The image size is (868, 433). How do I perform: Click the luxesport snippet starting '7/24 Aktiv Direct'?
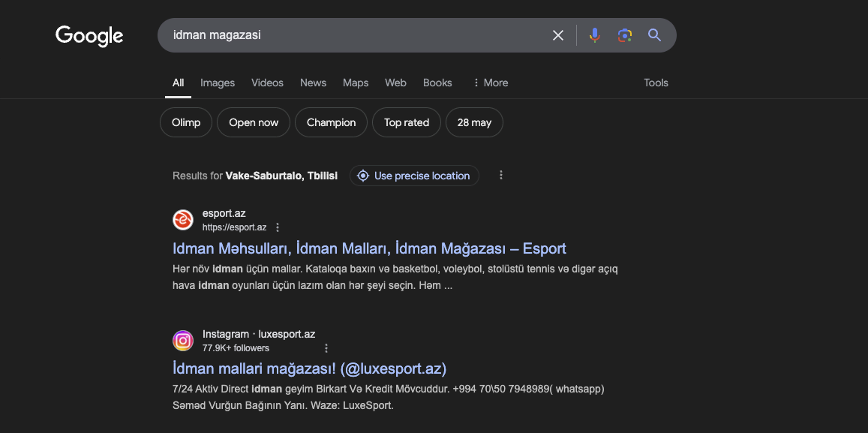[x=389, y=397]
